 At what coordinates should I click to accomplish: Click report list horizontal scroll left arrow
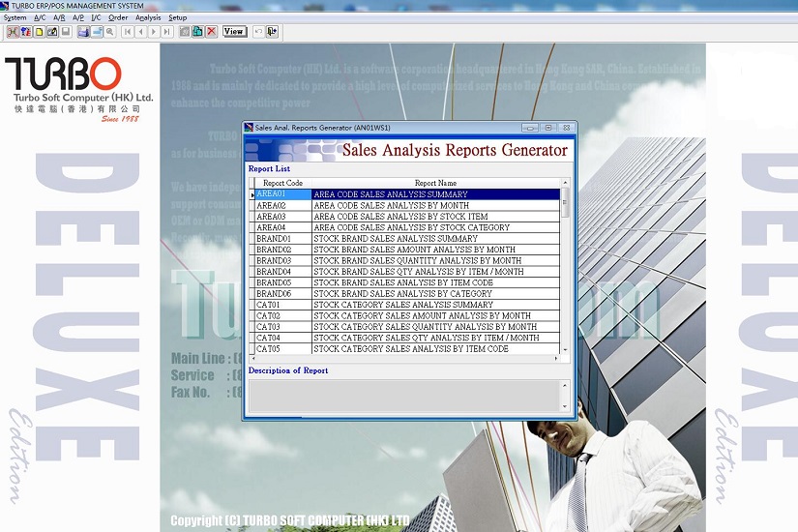(252, 359)
